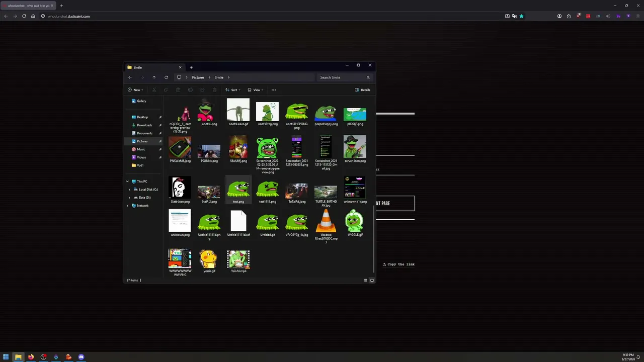Add a new File Explorer tab

point(191,67)
